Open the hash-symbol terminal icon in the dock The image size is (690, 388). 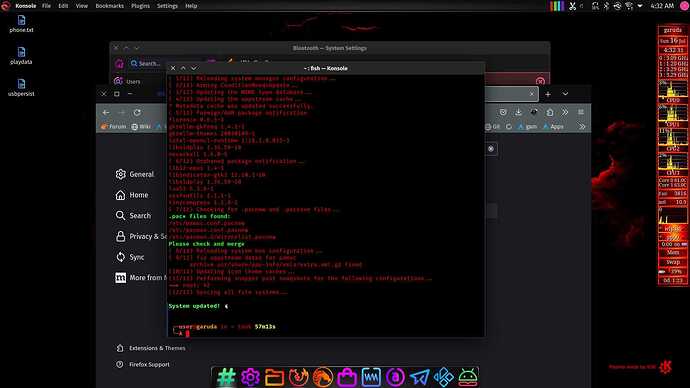click(x=226, y=377)
